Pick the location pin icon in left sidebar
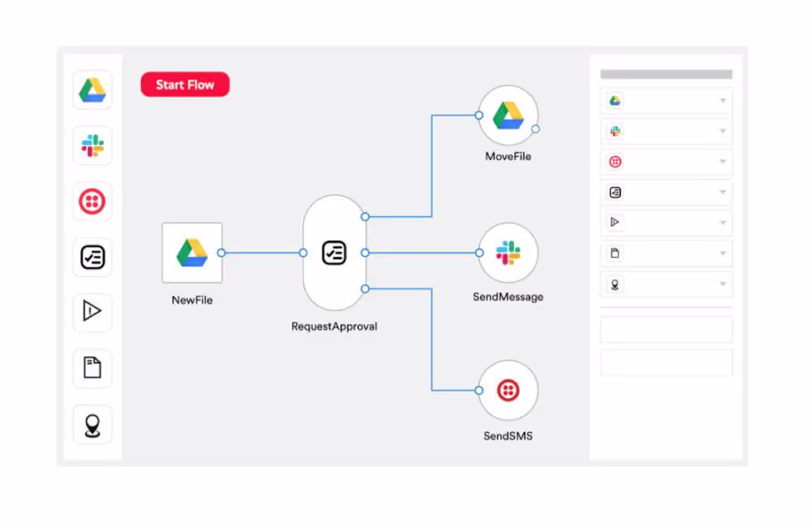This screenshot has height=528, width=812. 93,425
